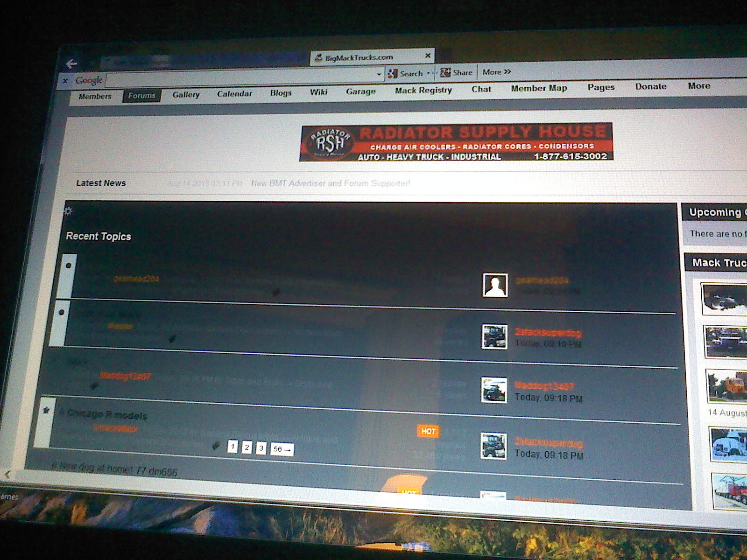The image size is (747, 560).
Task: Jump to page 56 of Chicago R models
Action: click(282, 449)
